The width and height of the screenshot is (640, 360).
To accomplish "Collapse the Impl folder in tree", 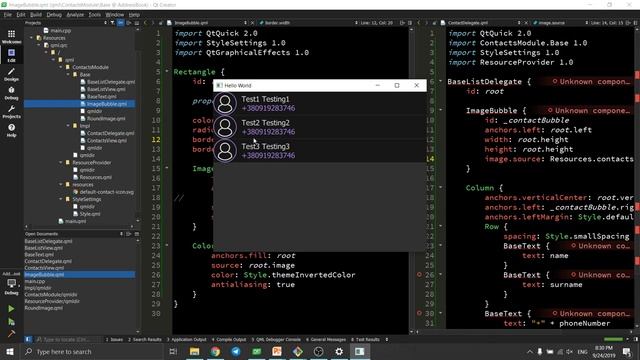I will 68,126.
